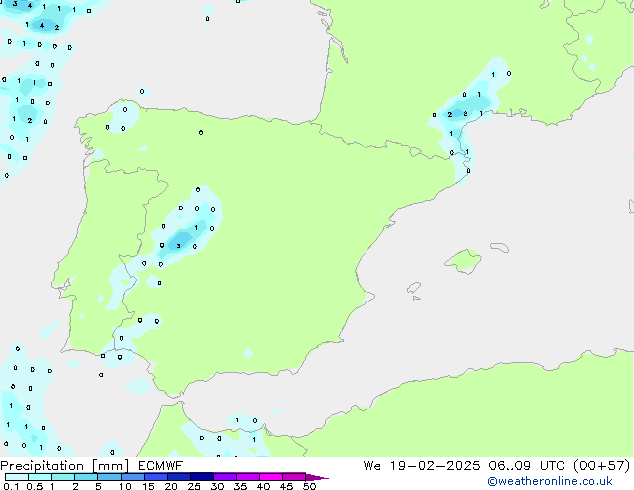Image resolution: width=634 pixels, height=490 pixels.
Task: Click the 'ECMWF' model label
Action: [161, 466]
